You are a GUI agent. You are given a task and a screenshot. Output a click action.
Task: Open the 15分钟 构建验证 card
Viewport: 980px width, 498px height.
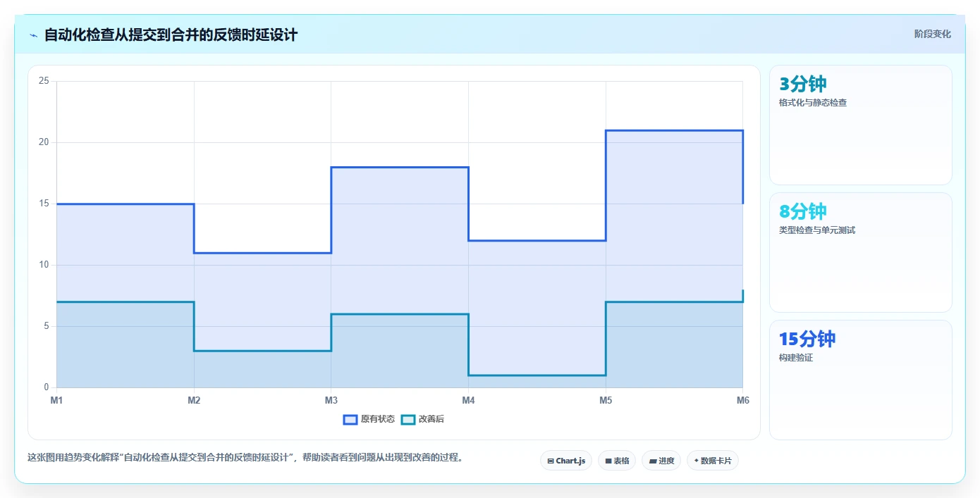[861, 380]
